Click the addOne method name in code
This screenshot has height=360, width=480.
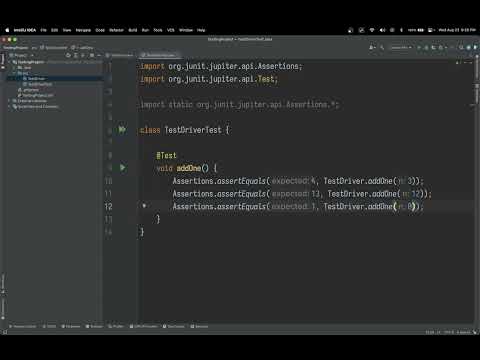[189, 168]
